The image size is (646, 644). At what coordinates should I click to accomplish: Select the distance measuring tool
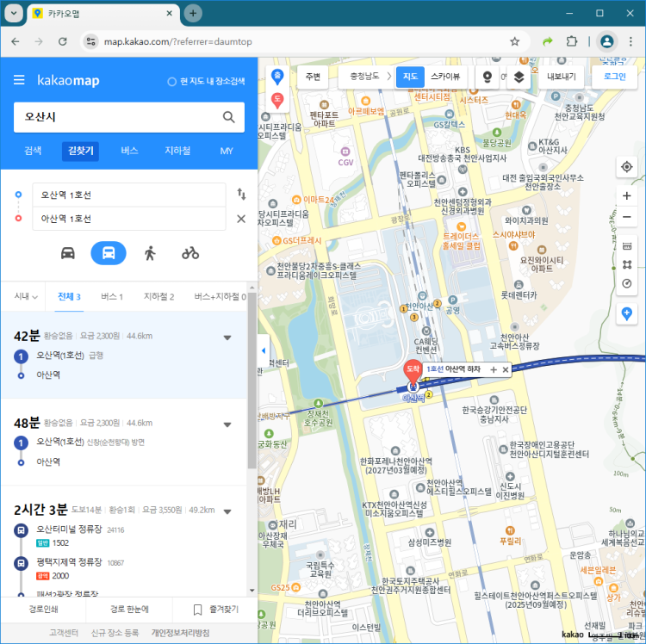[x=627, y=246]
